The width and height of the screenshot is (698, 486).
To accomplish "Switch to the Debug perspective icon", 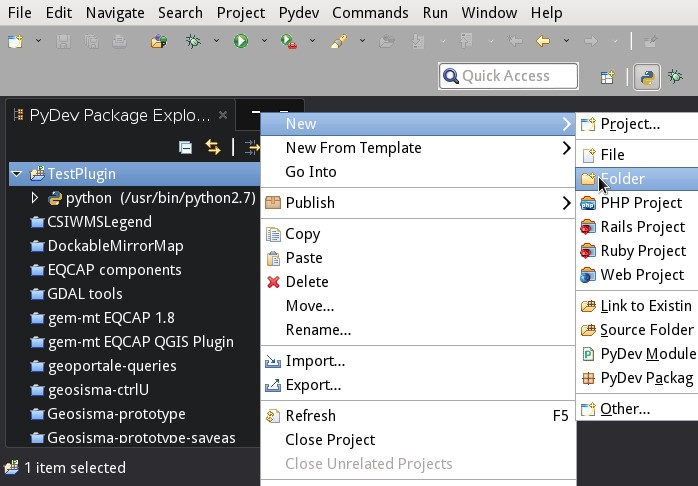I will 675,77.
